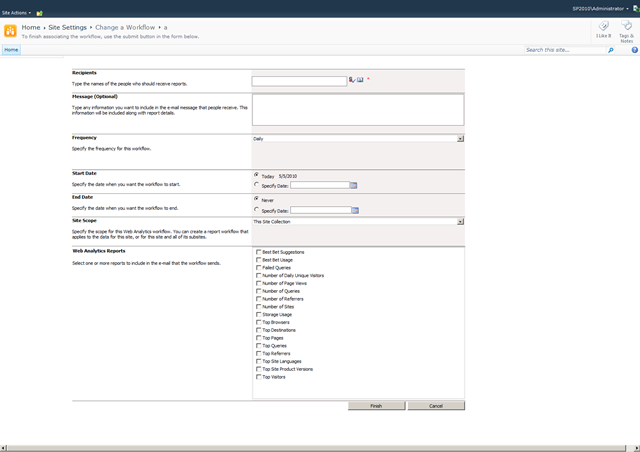Viewport: 640px width, 452px height.
Task: Check the Number of Sites report
Action: pyautogui.click(x=258, y=306)
